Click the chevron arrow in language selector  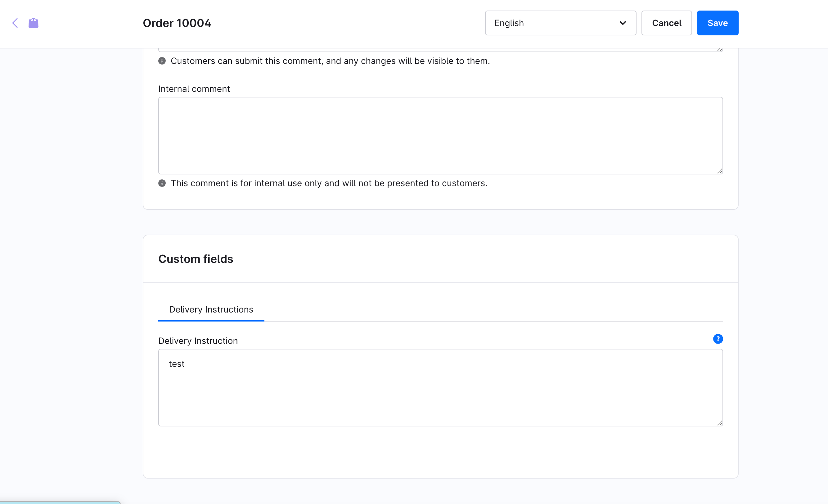622,23
